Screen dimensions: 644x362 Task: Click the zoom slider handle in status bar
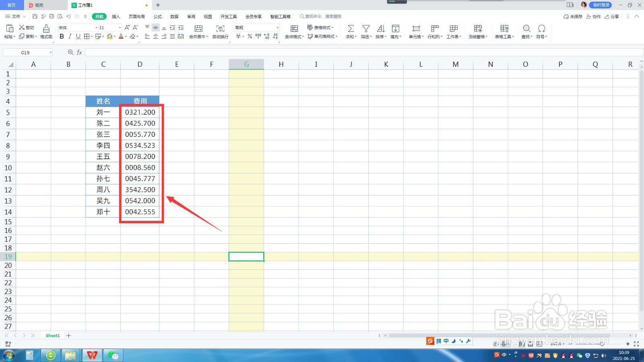tap(602, 344)
